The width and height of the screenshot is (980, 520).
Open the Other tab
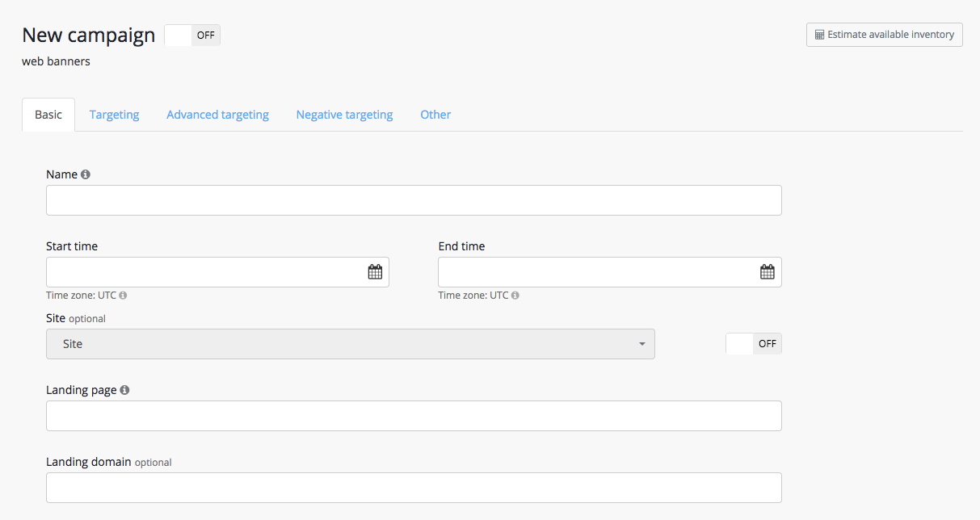point(435,115)
